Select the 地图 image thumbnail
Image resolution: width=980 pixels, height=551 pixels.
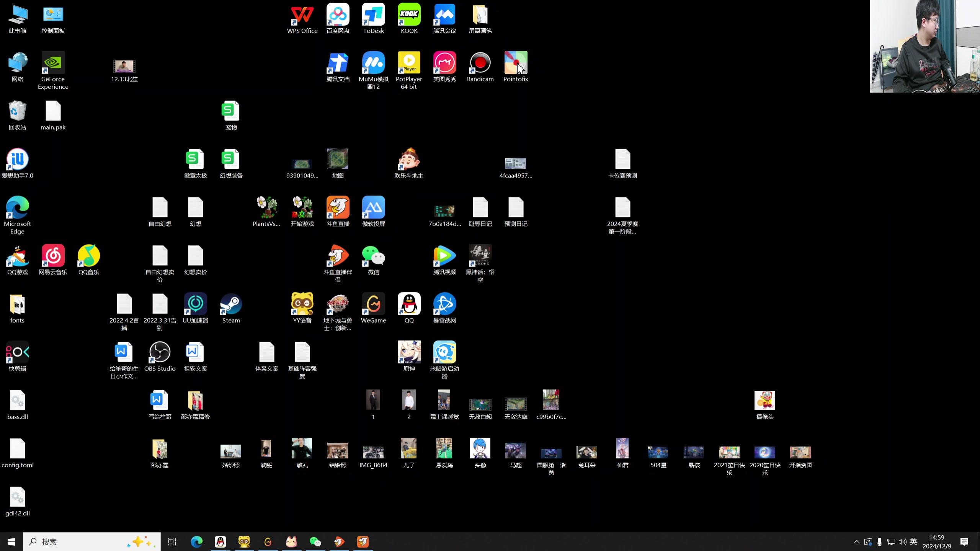pyautogui.click(x=338, y=163)
